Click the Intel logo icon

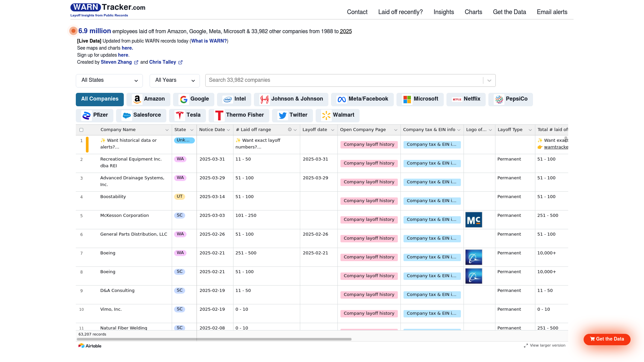[x=227, y=99]
